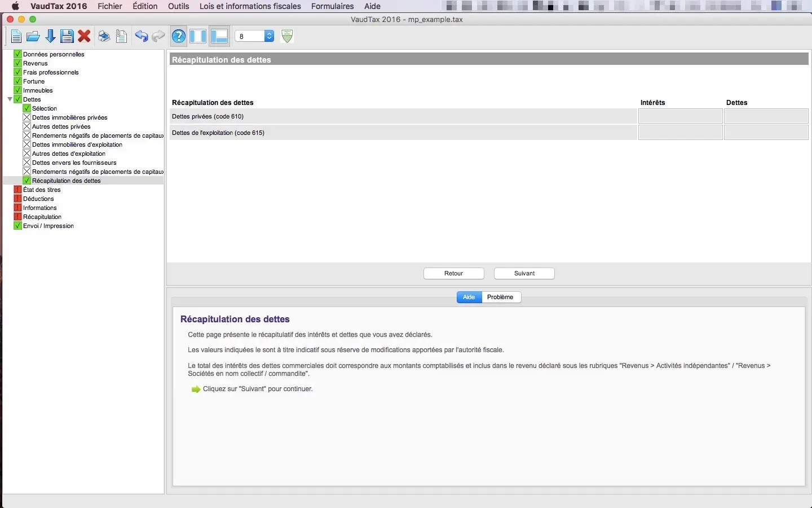Screen dimensions: 812x508
Task: Click the red warning icon beside Déductions
Action: coord(17,199)
